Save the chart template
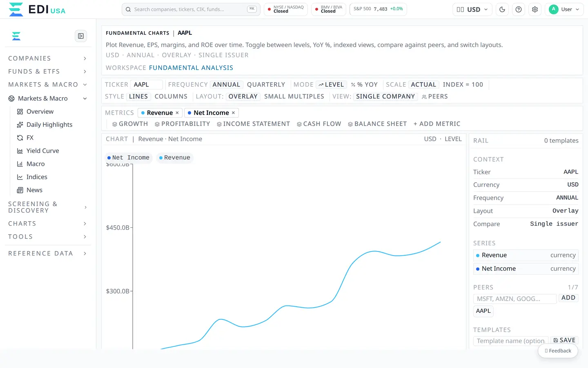Viewport: 588px width, 368px height. (x=564, y=340)
